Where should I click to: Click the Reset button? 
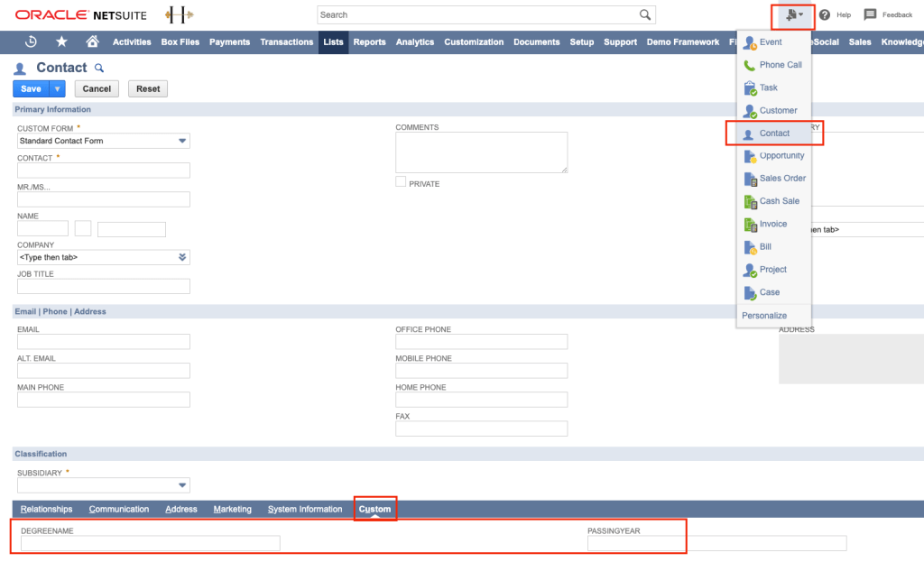150,88
